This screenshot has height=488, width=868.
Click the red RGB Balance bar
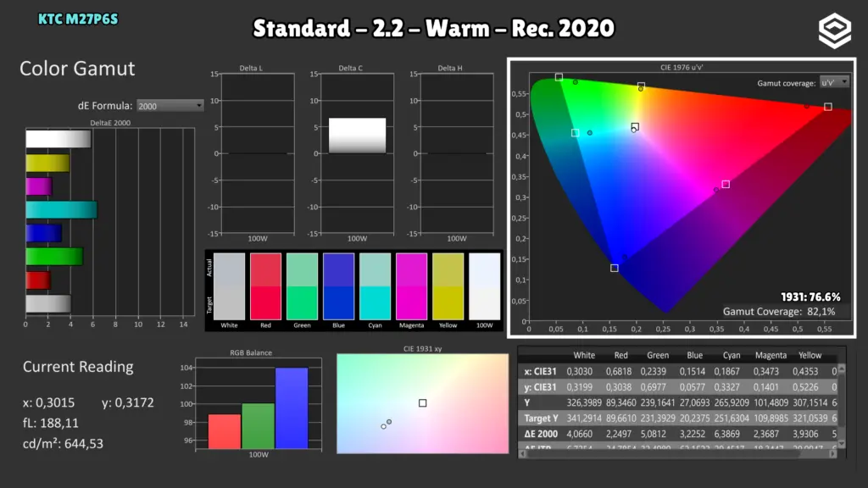pos(224,431)
